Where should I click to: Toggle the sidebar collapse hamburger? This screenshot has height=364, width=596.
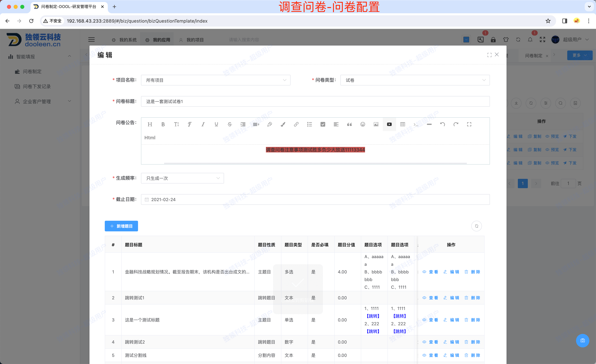tap(91, 40)
